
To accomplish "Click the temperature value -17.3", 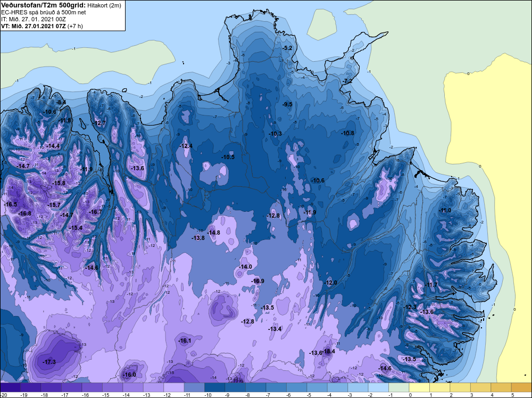I will (49, 362).
